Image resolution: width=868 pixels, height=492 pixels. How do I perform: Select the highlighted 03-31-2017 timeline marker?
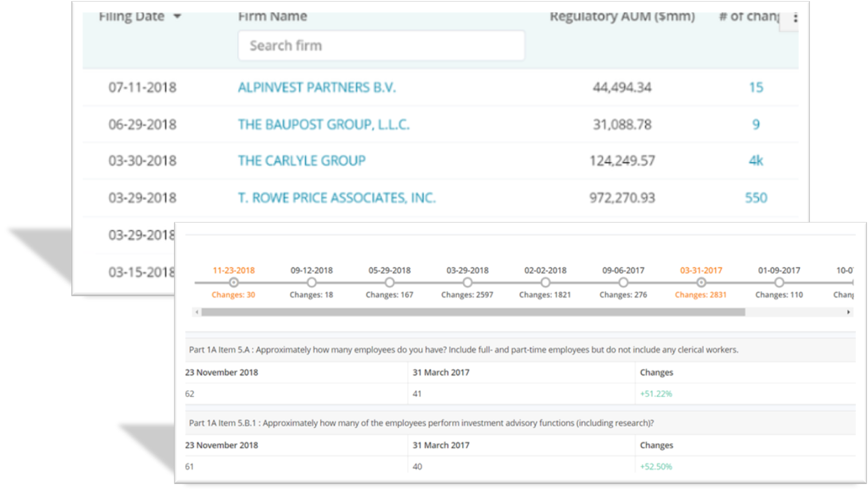click(x=701, y=282)
